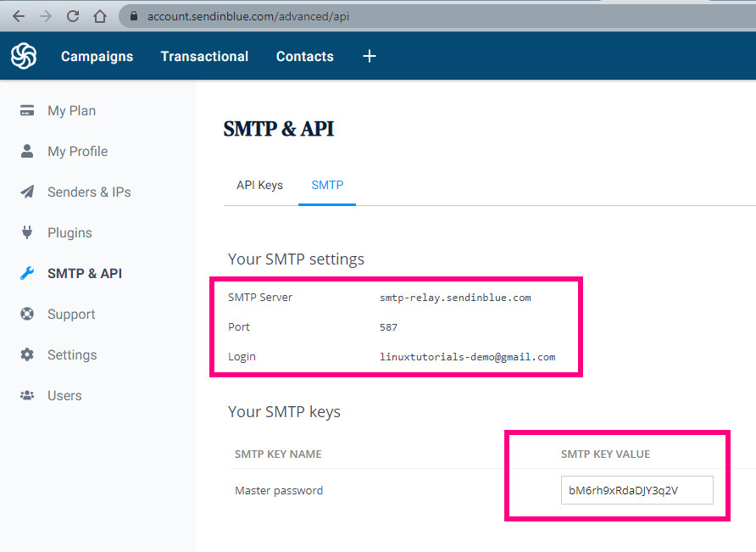Click the Login label
The height and width of the screenshot is (552, 756).
pyautogui.click(x=242, y=357)
